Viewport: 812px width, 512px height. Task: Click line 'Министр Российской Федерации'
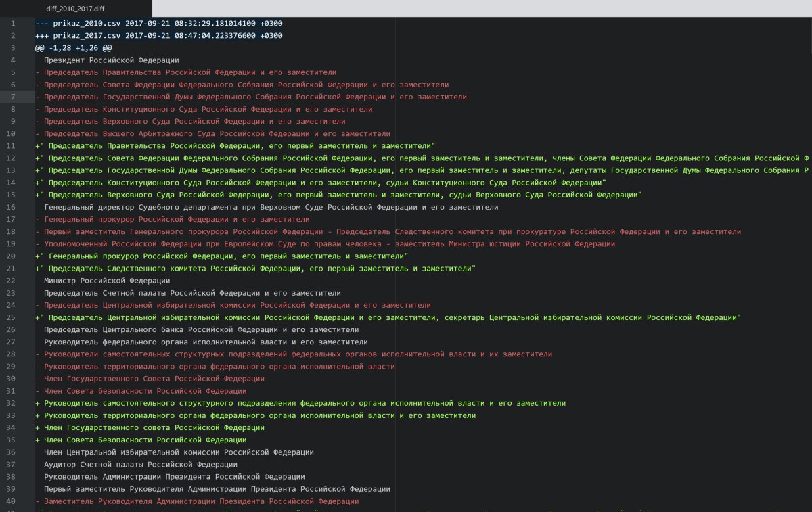click(107, 281)
